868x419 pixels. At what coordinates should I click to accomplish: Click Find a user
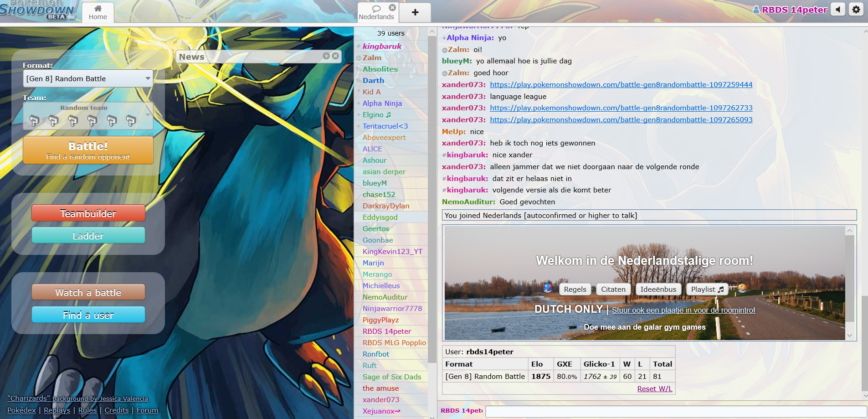[88, 315]
